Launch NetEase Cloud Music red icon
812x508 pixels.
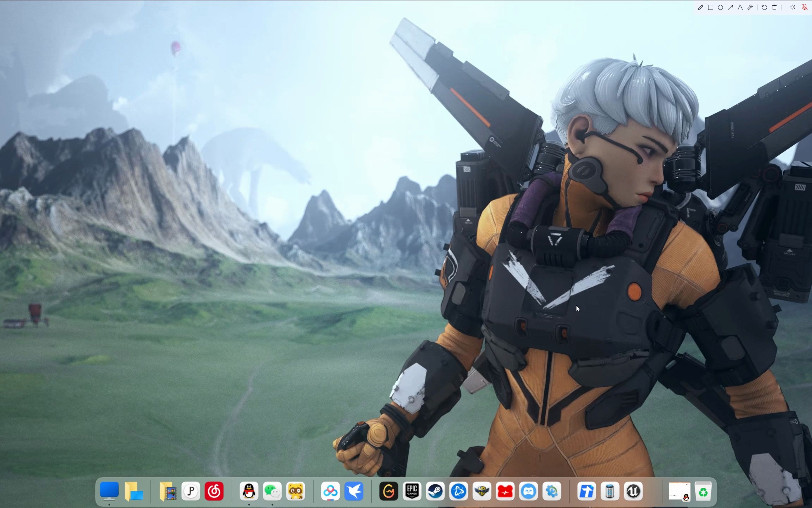point(214,491)
